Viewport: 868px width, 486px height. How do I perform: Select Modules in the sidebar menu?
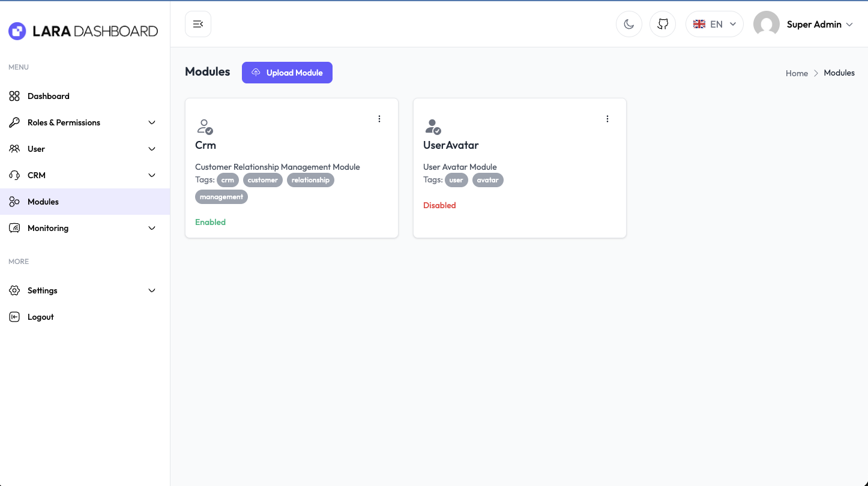pyautogui.click(x=43, y=202)
